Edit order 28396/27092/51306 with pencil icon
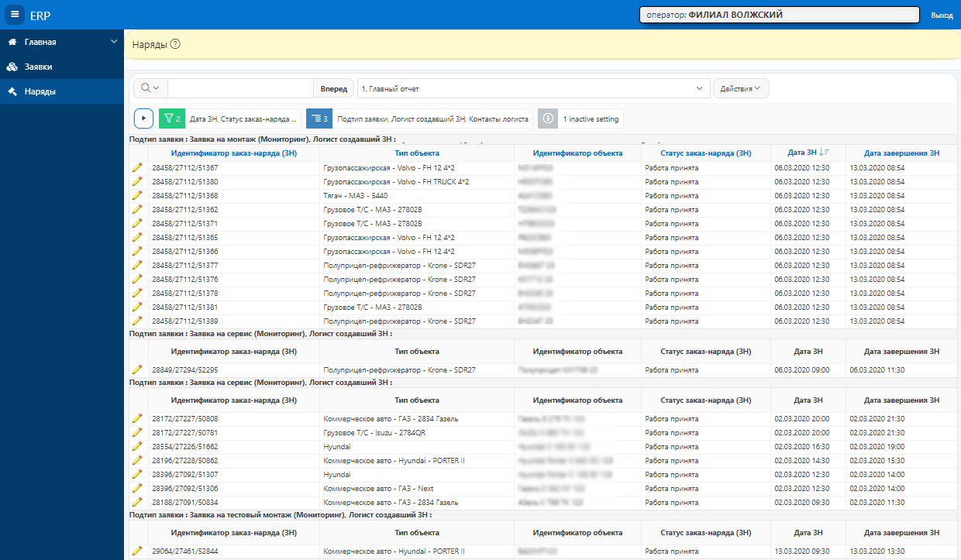 [x=137, y=488]
